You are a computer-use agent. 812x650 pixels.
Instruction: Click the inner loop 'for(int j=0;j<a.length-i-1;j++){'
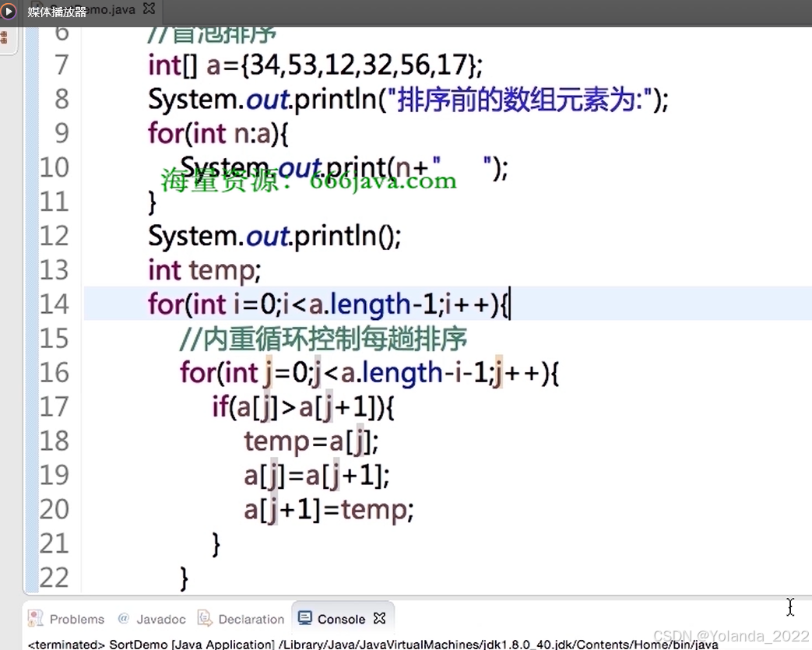pyautogui.click(x=369, y=373)
